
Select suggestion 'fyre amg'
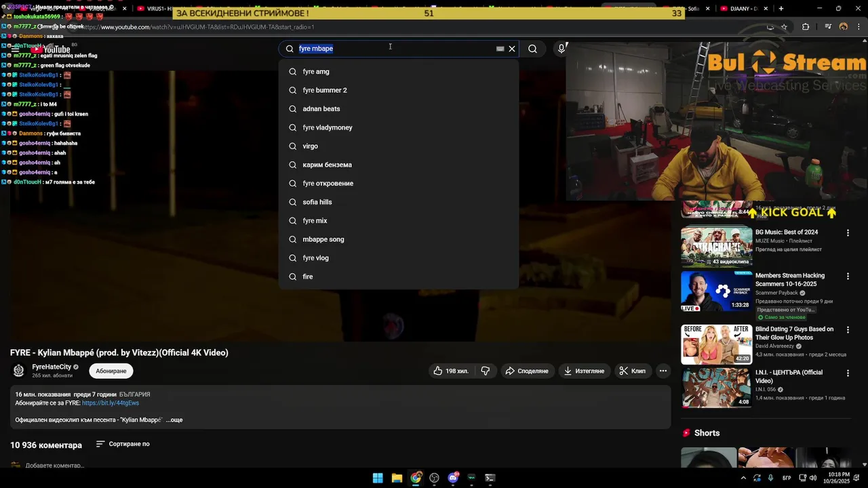399,71
